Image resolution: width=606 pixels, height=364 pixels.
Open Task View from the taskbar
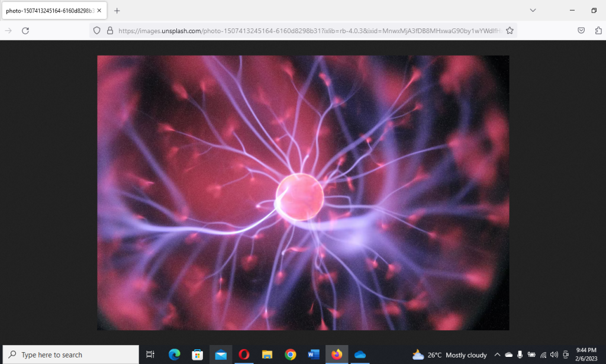(x=151, y=355)
